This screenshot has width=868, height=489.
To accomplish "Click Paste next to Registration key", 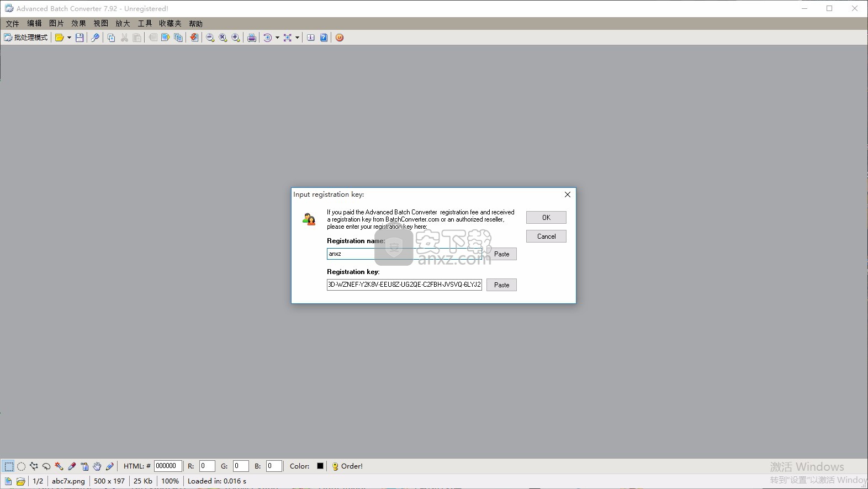I will 501,285.
